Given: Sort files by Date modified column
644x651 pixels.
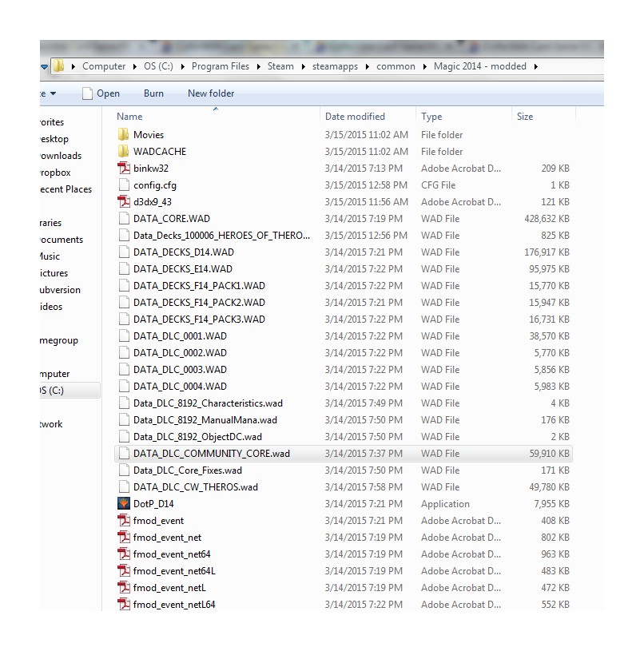Looking at the screenshot, I should [x=355, y=117].
